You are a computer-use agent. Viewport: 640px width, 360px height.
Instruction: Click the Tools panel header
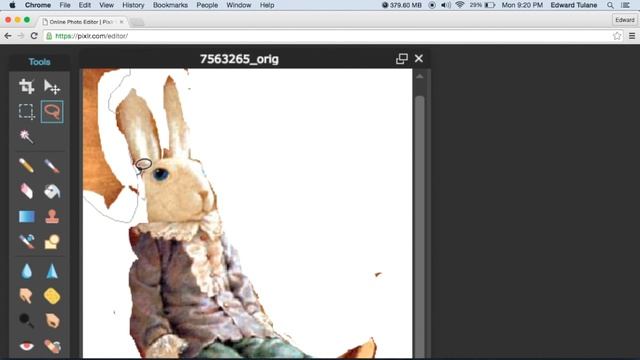pyautogui.click(x=39, y=62)
